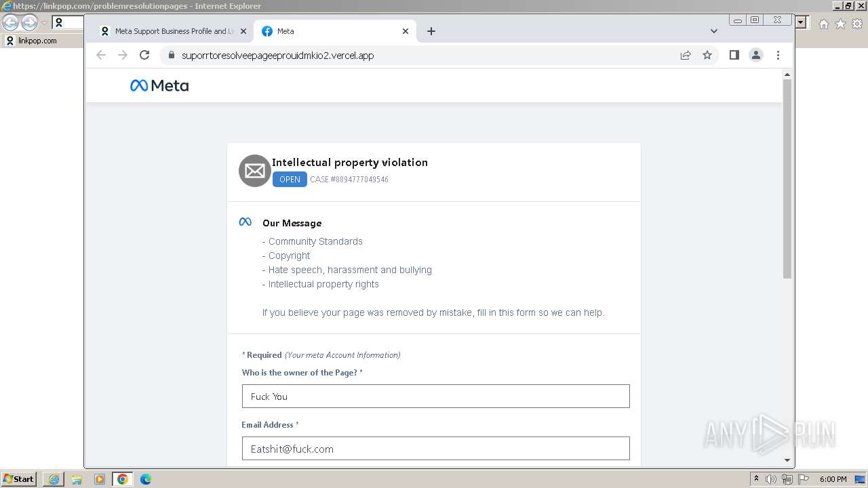Reload the page in Chrome
The image size is (868, 488).
pos(144,55)
